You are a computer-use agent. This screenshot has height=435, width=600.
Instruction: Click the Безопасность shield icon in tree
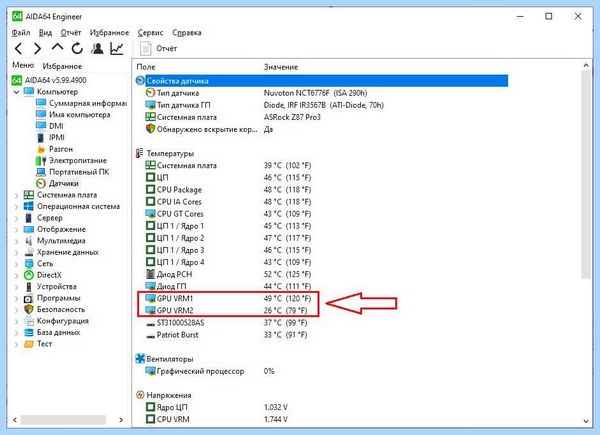pos(29,309)
